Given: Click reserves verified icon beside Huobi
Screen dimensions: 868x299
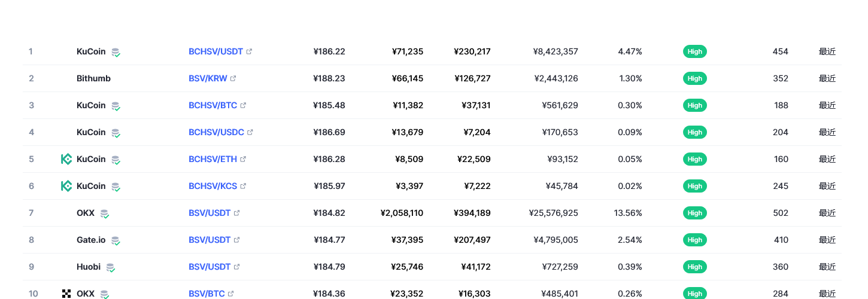Looking at the screenshot, I should tap(110, 267).
